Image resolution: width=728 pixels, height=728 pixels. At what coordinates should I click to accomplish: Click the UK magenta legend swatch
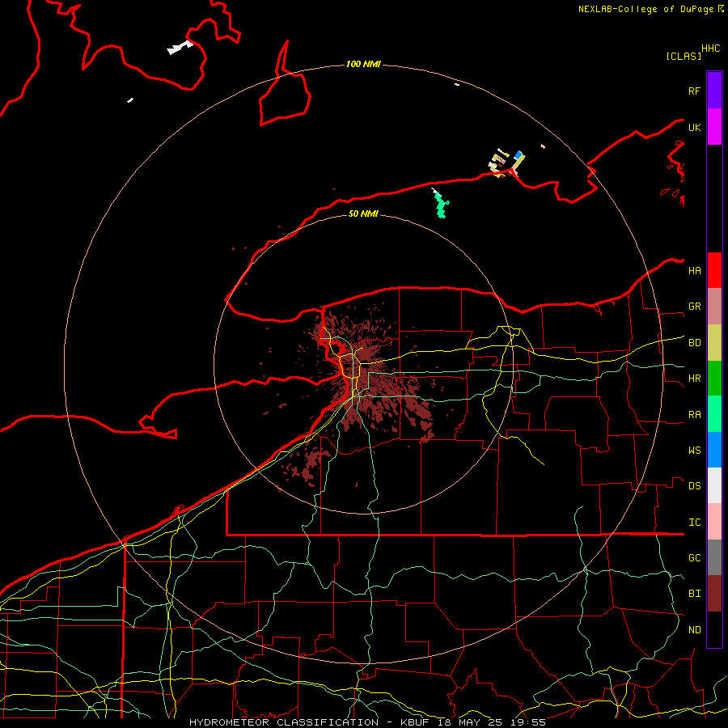click(714, 126)
